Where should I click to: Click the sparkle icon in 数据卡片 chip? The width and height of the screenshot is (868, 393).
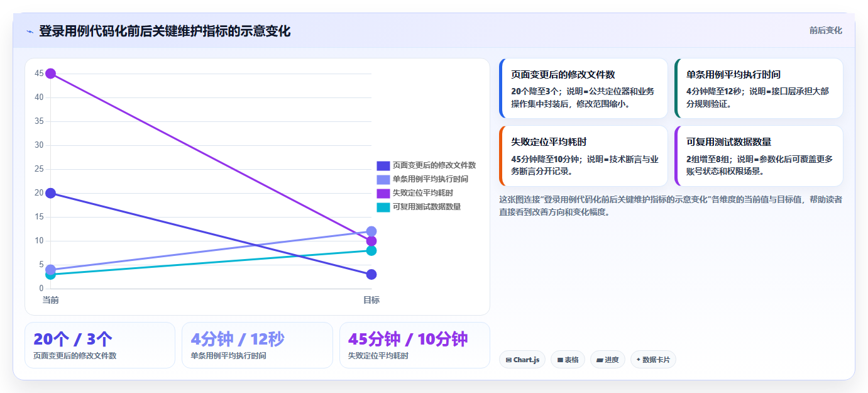coord(639,360)
